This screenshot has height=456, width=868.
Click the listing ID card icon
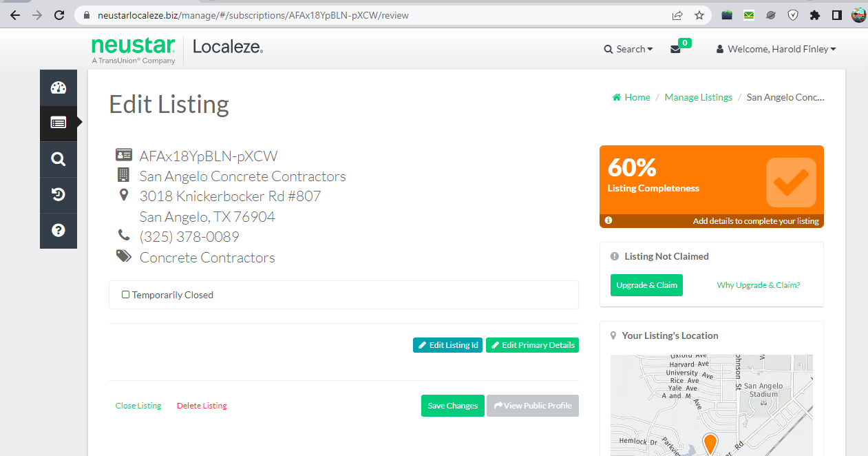click(123, 156)
